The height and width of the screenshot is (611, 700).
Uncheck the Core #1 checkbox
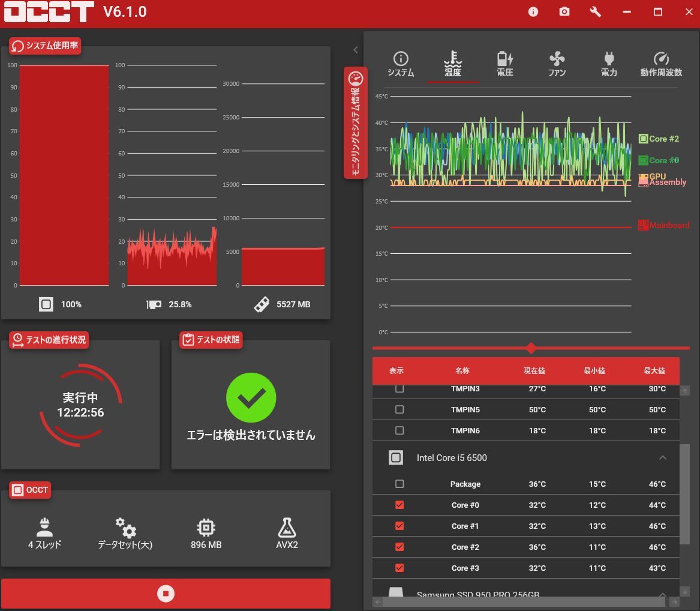tap(399, 526)
